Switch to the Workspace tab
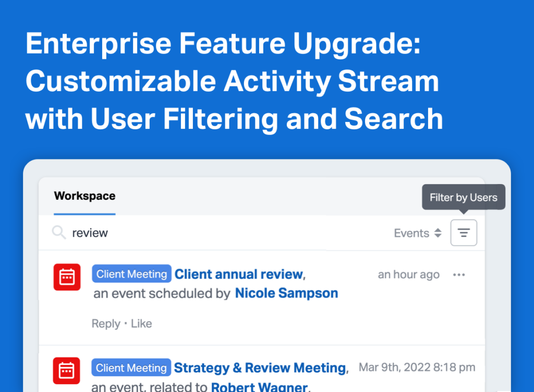The image size is (534, 392). coord(84,196)
